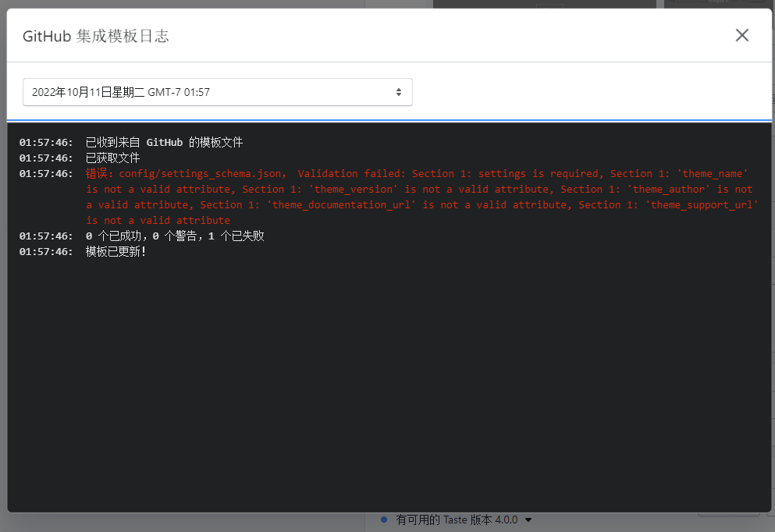Click the 有可用的 Taste 版本 4.0.0 text
Viewport: 775px width, 532px height.
pyautogui.click(x=457, y=520)
